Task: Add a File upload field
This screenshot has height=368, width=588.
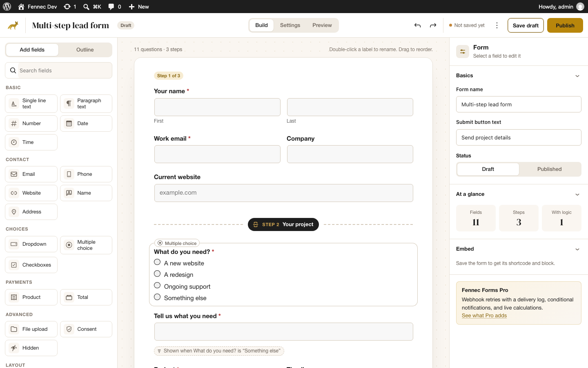Action: (31, 329)
